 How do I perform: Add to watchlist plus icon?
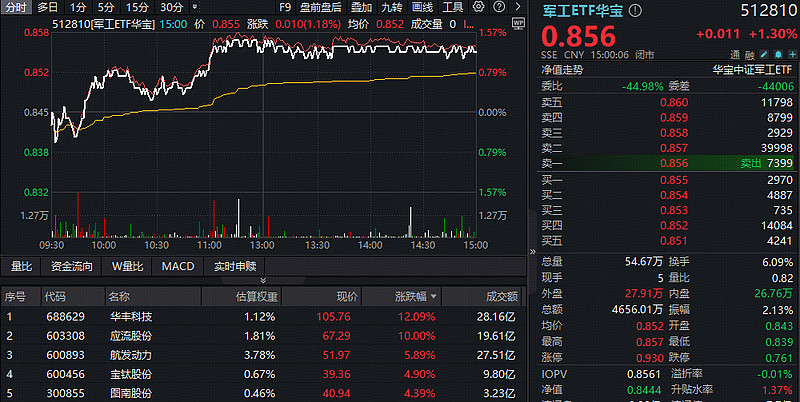tap(793, 55)
